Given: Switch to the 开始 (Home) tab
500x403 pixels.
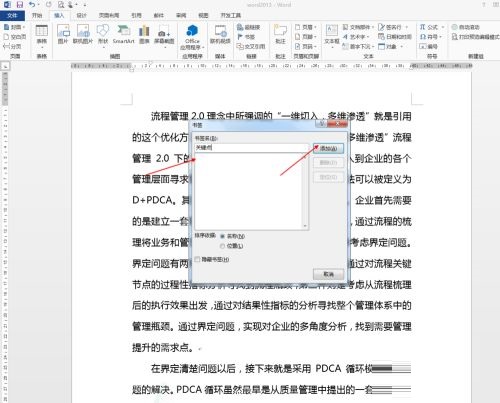Looking at the screenshot, I should click(37, 15).
